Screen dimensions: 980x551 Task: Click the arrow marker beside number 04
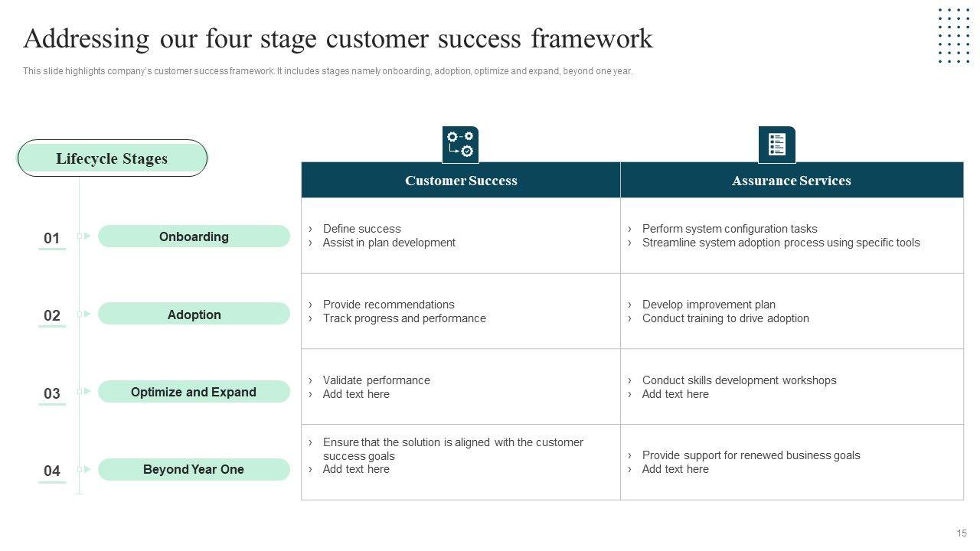pyautogui.click(x=84, y=469)
